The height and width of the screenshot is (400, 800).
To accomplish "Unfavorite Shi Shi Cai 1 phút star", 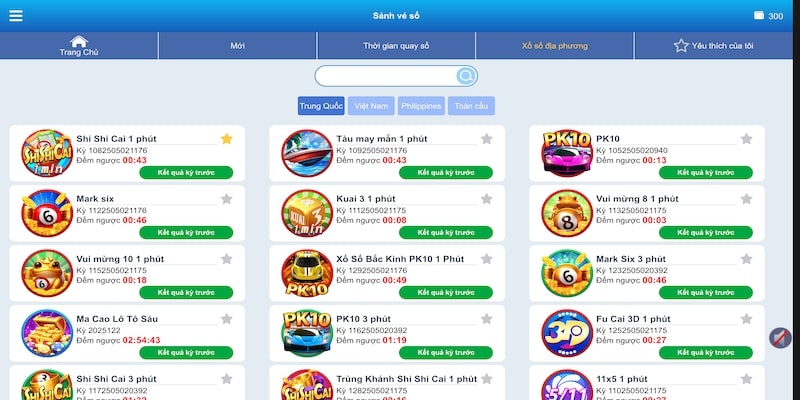I will coord(227,139).
